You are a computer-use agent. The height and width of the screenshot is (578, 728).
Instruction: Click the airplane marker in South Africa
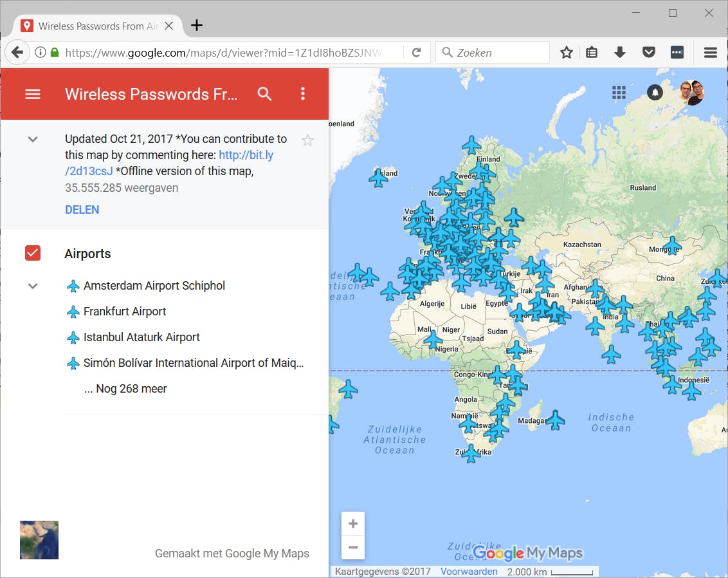[470, 454]
